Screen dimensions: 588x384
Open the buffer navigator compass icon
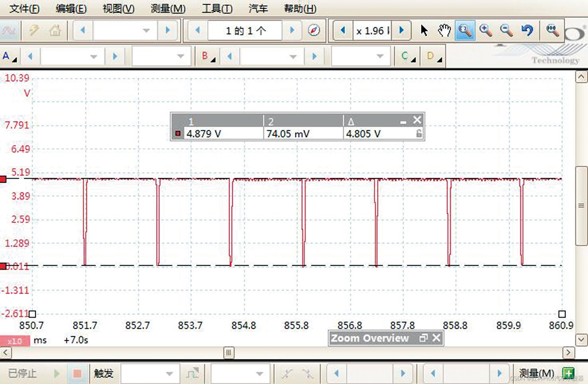[314, 30]
